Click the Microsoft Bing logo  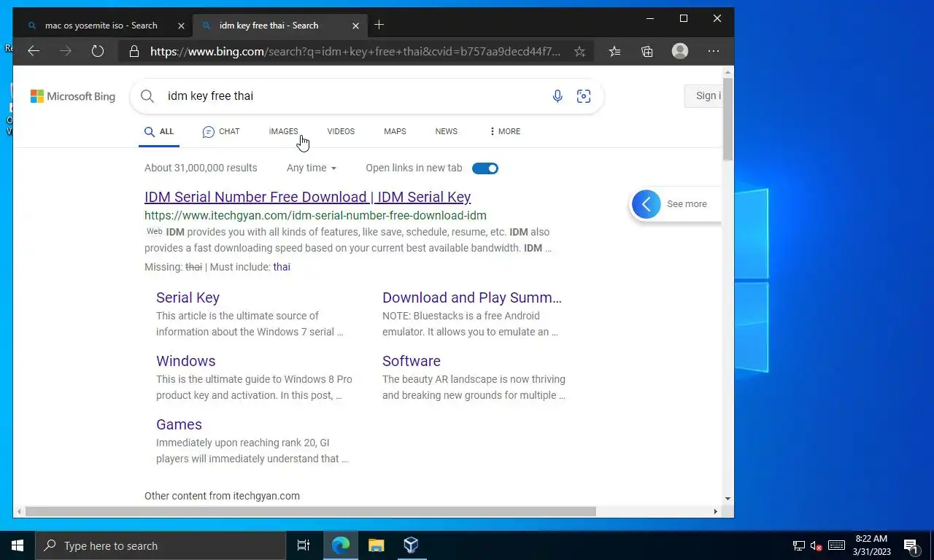coord(73,96)
